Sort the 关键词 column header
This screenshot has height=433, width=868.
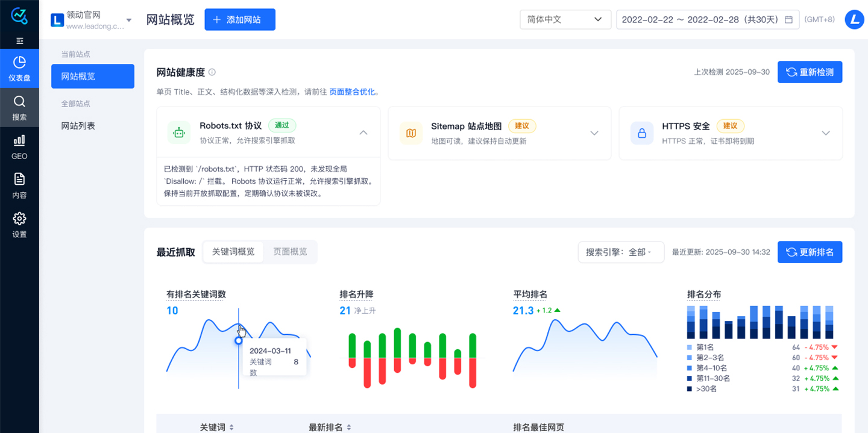(x=217, y=427)
